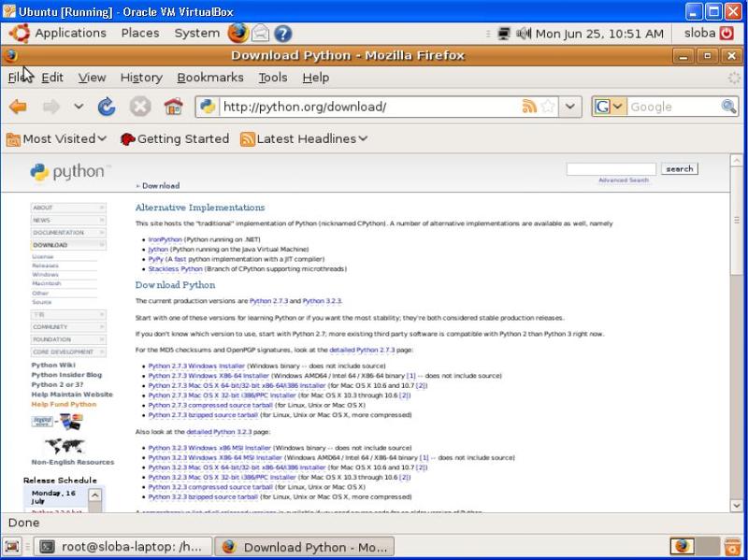Click the python logo on the webpage
This screenshot has height=560, width=748.
[x=70, y=172]
